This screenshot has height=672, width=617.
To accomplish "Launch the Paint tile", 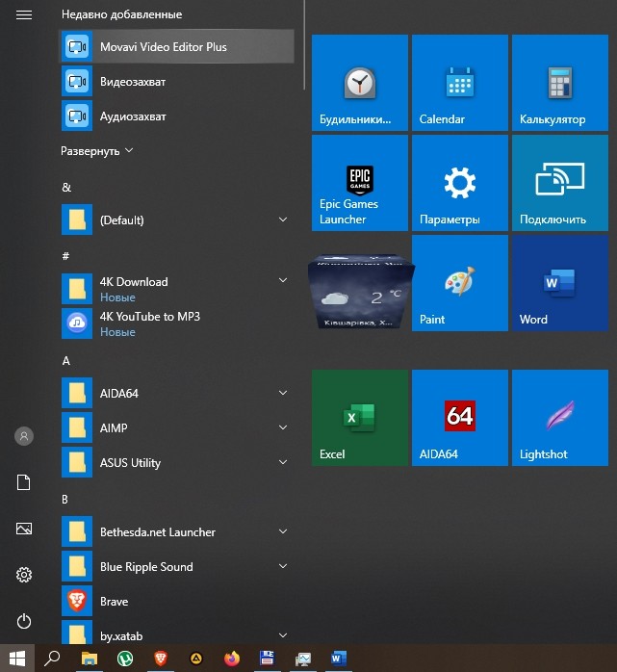I will pyautogui.click(x=460, y=283).
